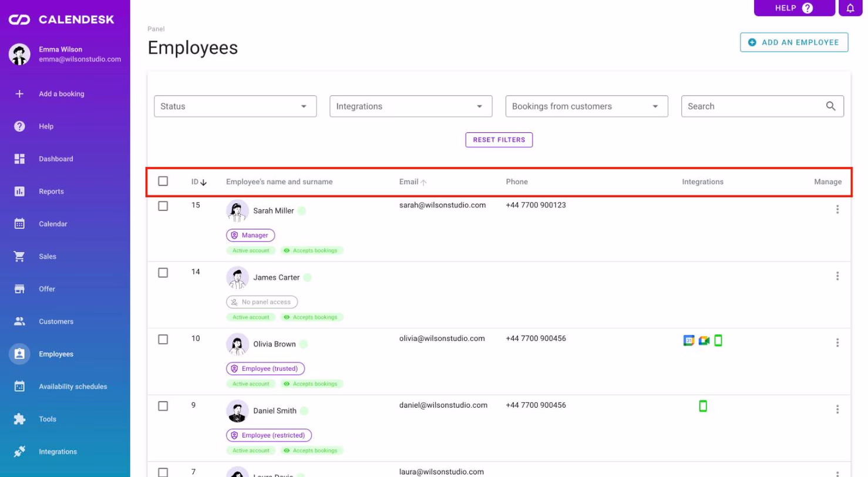Click Daniel Smith's avatar picture
Image resolution: width=868 pixels, height=477 pixels.
tap(237, 411)
